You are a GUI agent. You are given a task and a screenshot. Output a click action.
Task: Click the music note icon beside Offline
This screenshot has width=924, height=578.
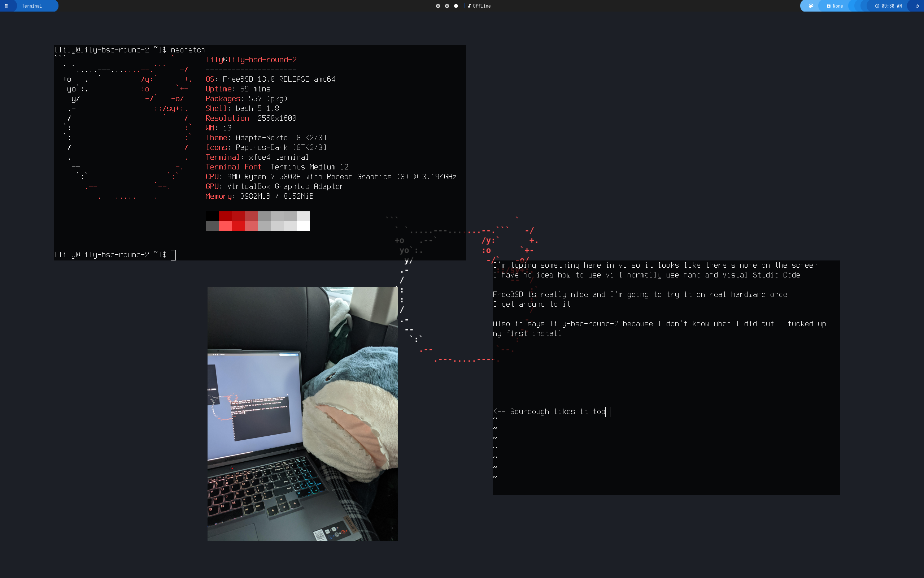coord(469,6)
